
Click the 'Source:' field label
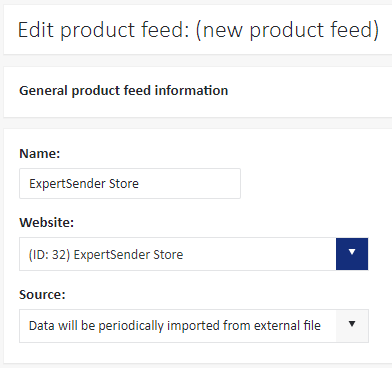click(x=42, y=294)
